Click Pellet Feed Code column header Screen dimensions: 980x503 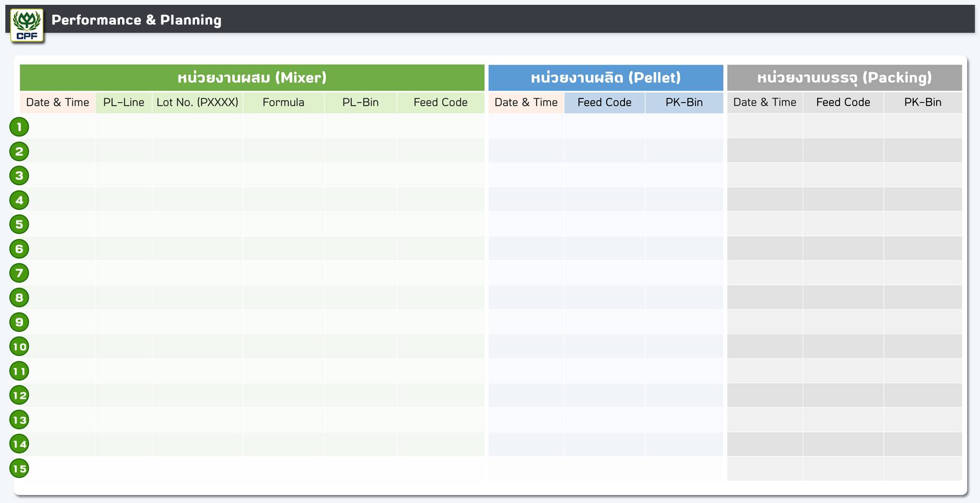[x=605, y=102]
